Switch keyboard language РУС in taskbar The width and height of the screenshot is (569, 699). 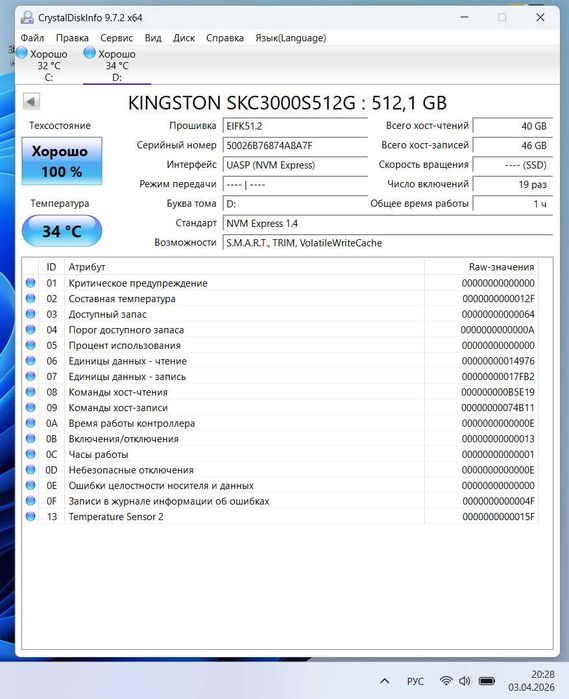click(x=415, y=681)
